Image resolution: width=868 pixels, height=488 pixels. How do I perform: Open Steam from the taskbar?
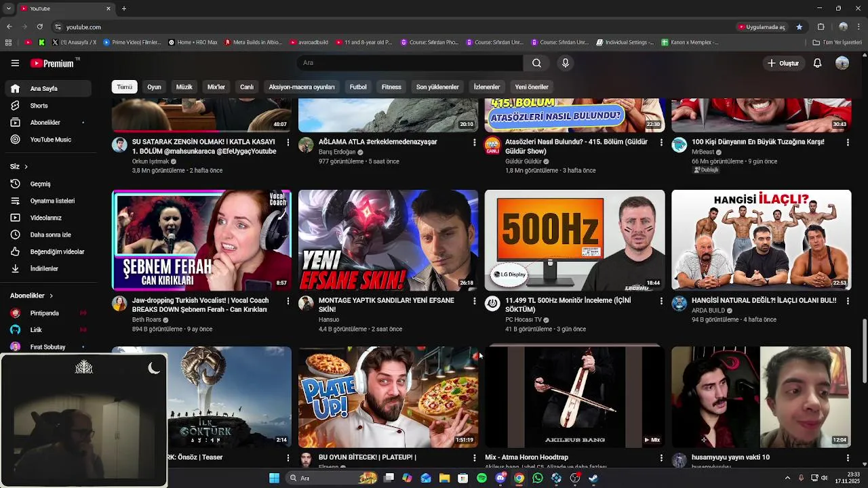coord(593,478)
